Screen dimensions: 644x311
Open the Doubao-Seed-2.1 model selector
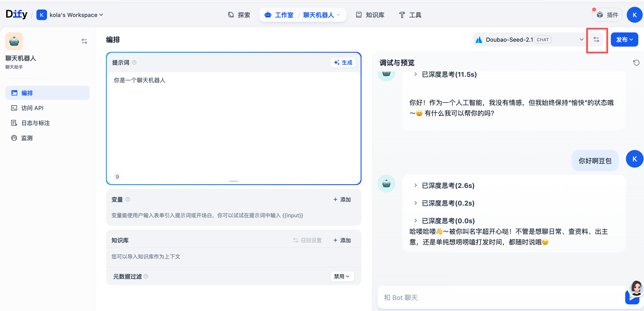coord(529,39)
